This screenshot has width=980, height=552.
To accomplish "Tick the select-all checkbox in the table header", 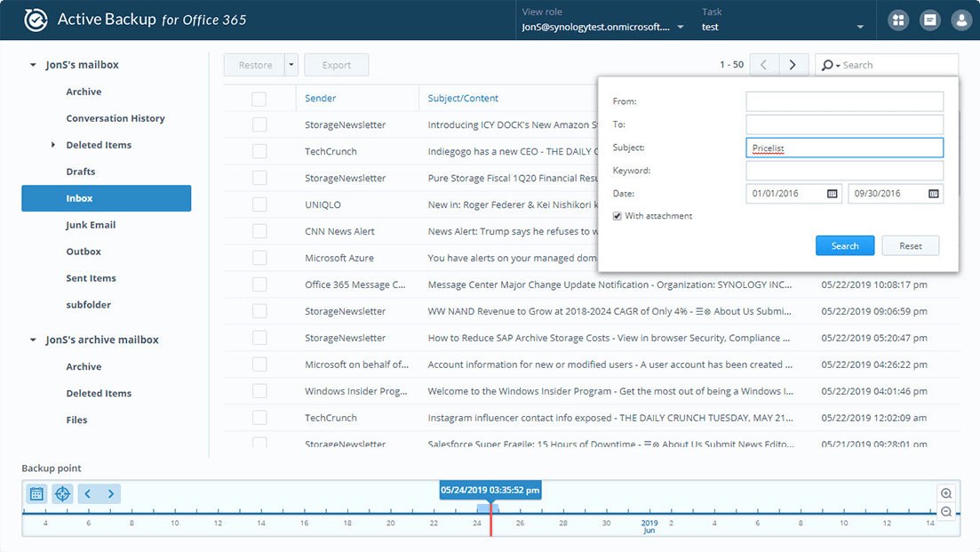I will (x=259, y=99).
